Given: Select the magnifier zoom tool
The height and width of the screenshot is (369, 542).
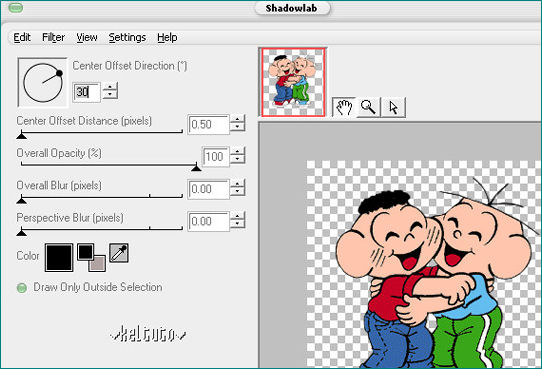Looking at the screenshot, I should pos(368,107).
